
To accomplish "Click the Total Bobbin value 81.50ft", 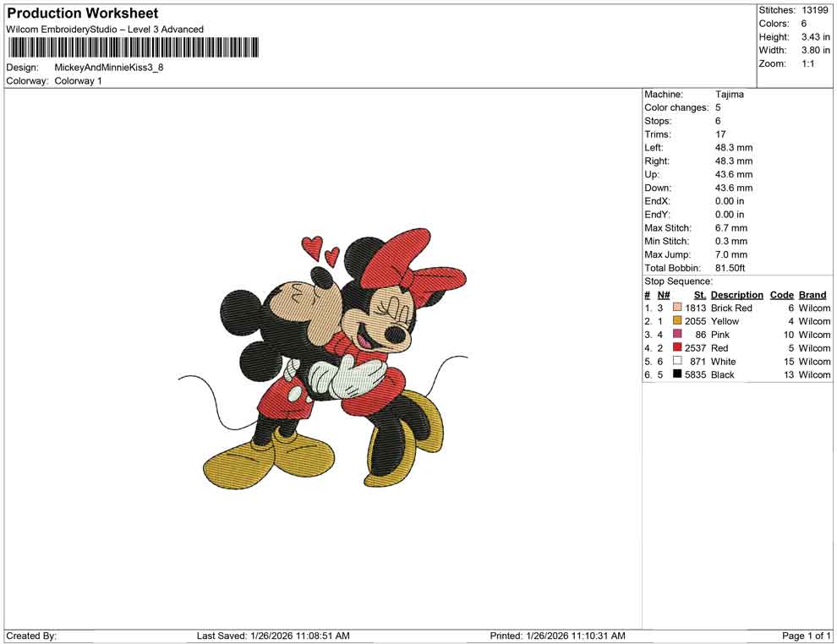I will (730, 268).
